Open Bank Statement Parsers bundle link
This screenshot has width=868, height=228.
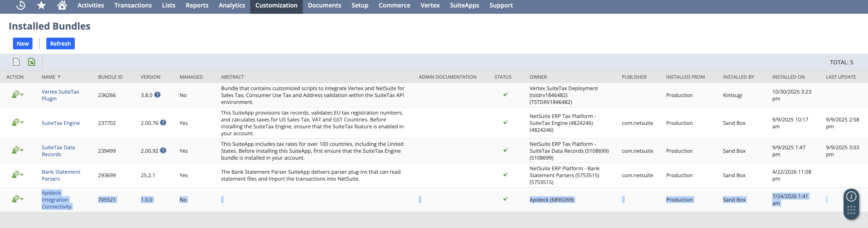tap(61, 175)
